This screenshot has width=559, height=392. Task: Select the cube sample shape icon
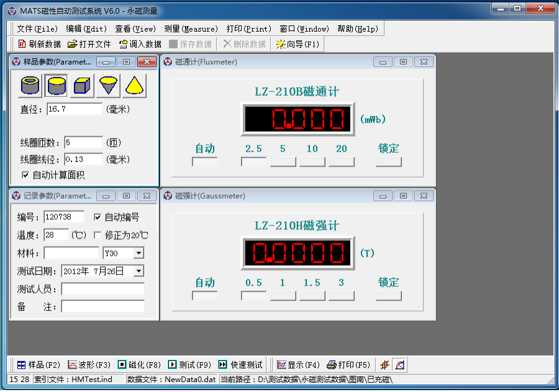[x=83, y=86]
